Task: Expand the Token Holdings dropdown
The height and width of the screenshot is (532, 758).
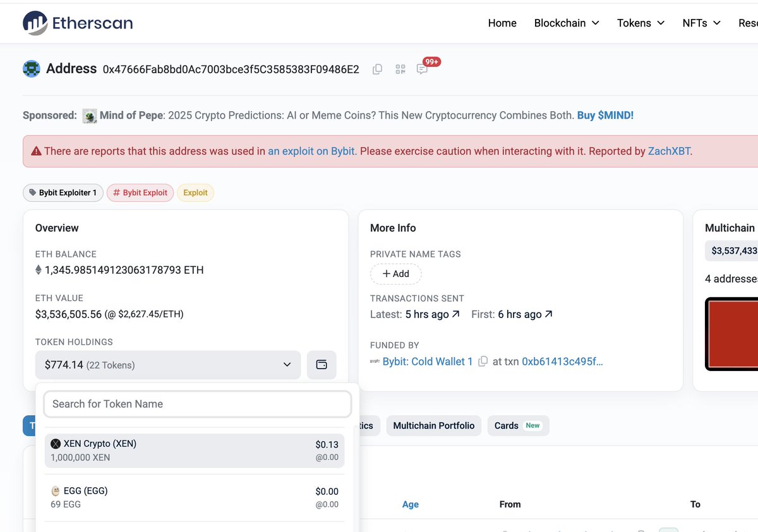Action: coord(287,365)
